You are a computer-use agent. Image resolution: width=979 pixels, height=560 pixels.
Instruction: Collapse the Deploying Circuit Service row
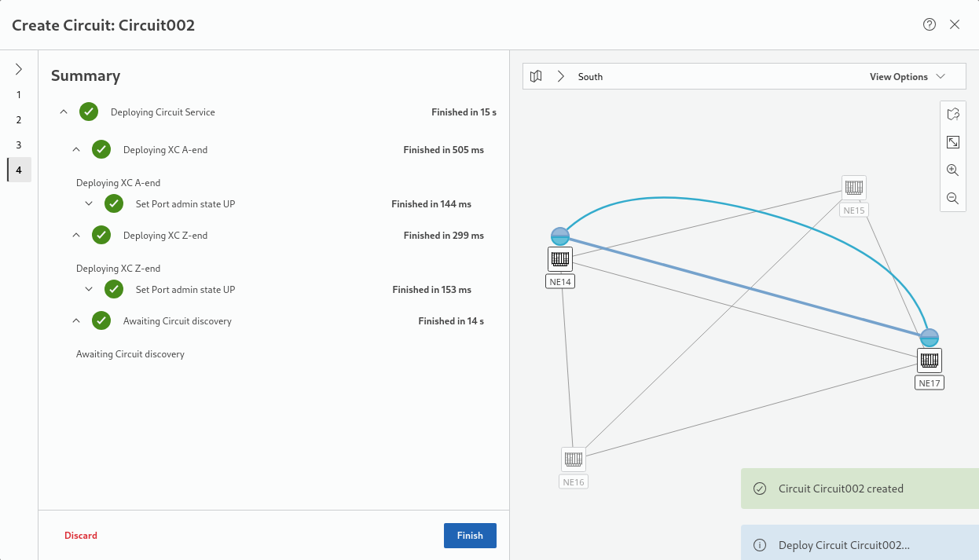click(64, 112)
